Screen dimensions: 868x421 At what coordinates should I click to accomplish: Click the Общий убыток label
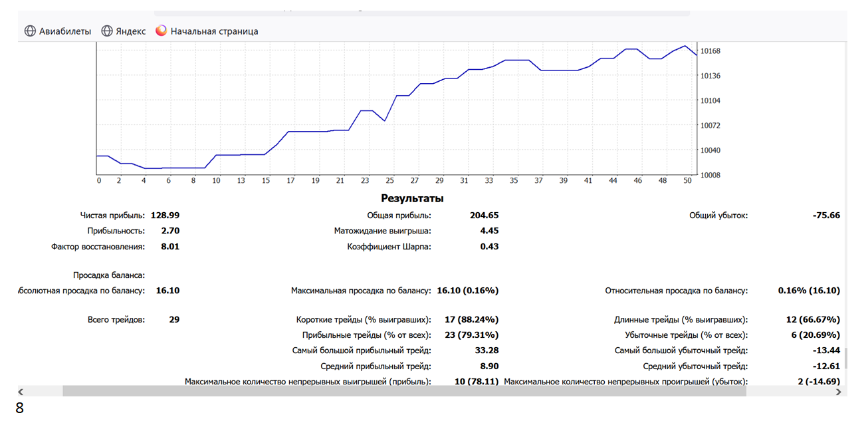pyautogui.click(x=718, y=215)
